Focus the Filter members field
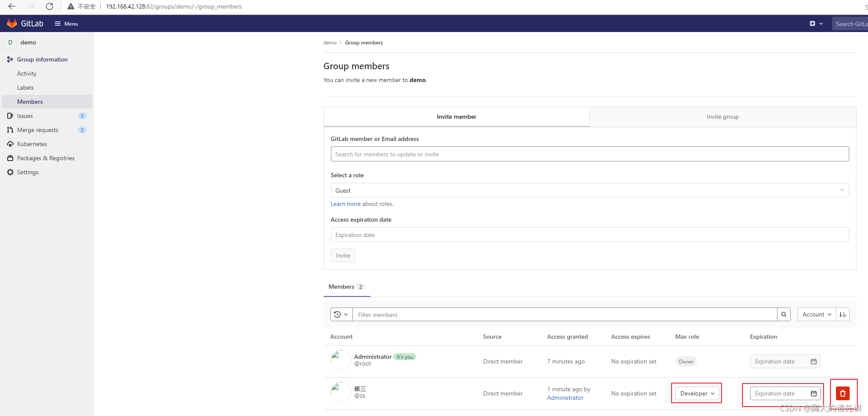This screenshot has width=868, height=416. click(564, 314)
